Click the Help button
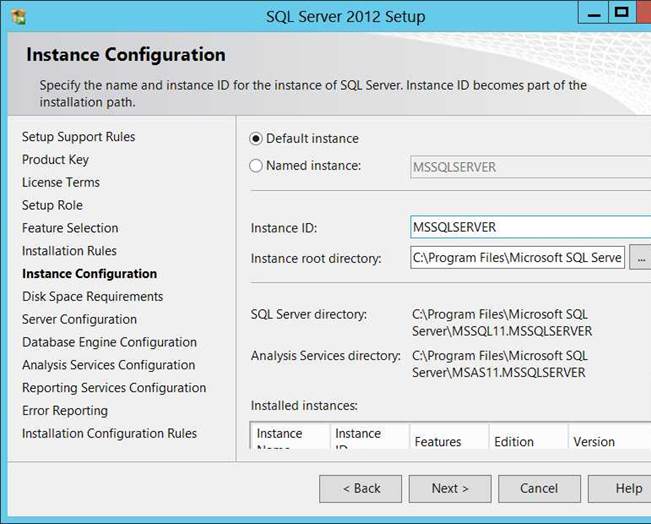This screenshot has width=651, height=524. tap(620, 489)
